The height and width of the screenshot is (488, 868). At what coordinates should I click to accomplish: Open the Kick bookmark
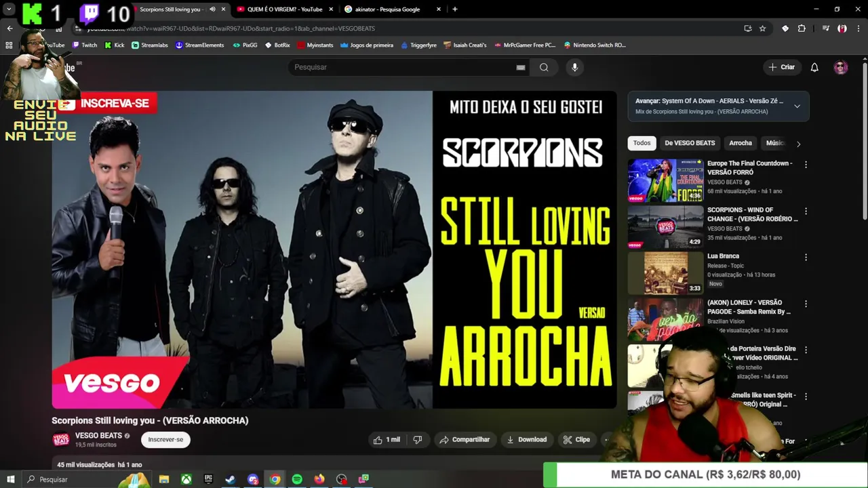(114, 45)
